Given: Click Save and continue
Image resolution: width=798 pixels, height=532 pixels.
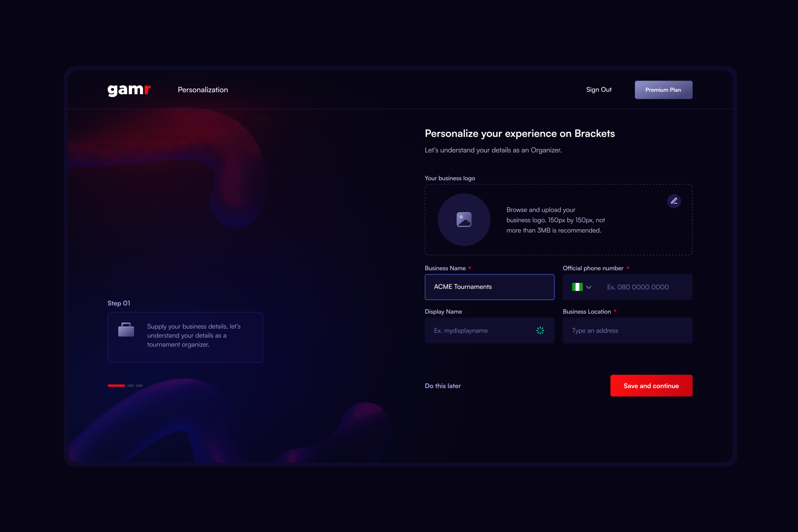Looking at the screenshot, I should pyautogui.click(x=651, y=386).
